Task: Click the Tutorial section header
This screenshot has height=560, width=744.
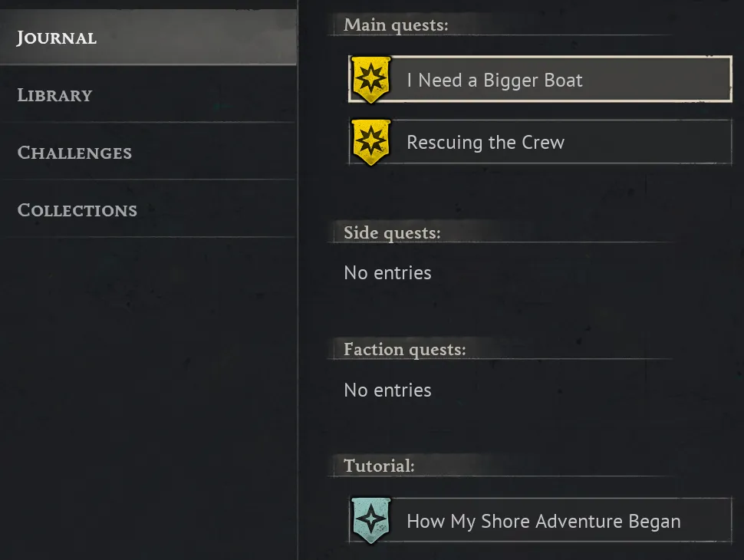Action: click(379, 466)
